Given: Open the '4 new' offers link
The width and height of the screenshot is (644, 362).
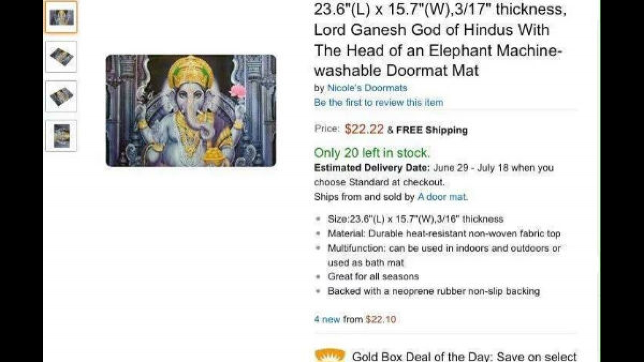Looking at the screenshot, I should point(327,320).
